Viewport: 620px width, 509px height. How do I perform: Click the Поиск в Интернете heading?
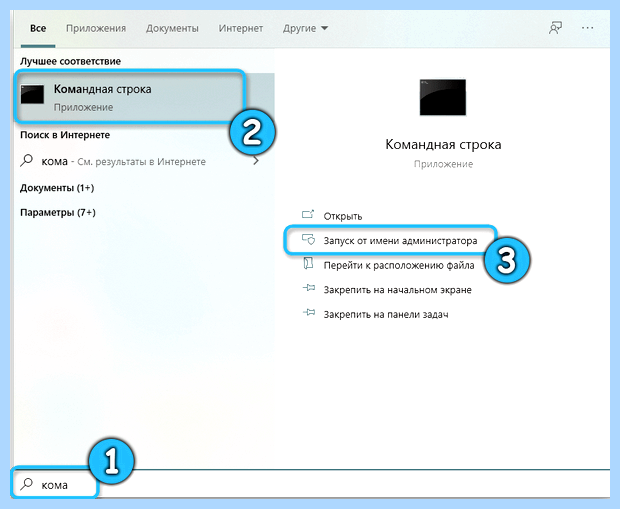[65, 135]
